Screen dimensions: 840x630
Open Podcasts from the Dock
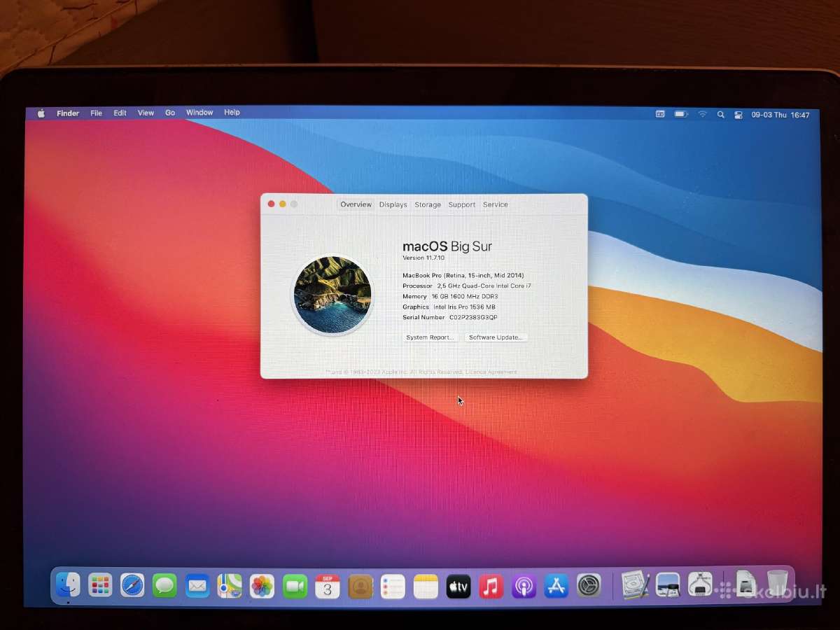click(x=524, y=586)
